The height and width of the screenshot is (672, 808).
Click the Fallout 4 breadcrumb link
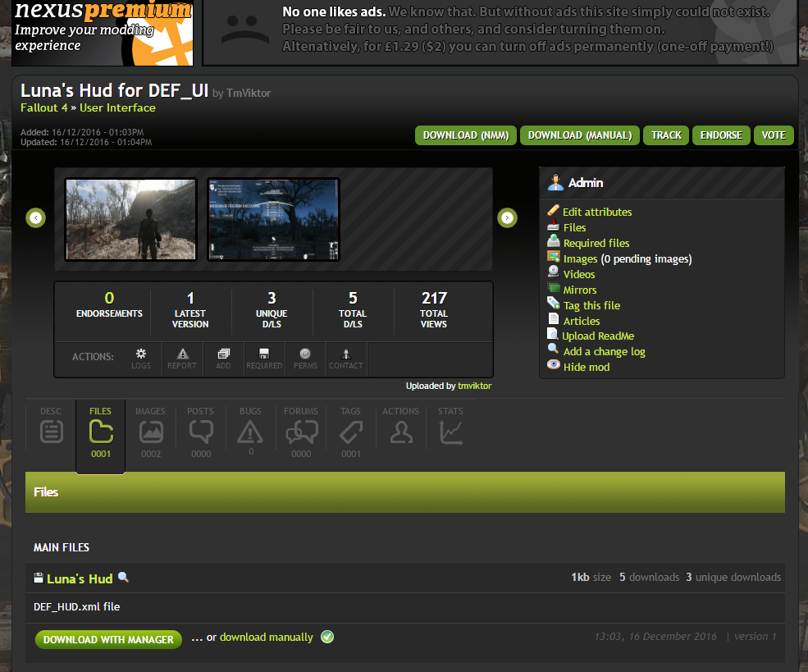pyautogui.click(x=43, y=107)
